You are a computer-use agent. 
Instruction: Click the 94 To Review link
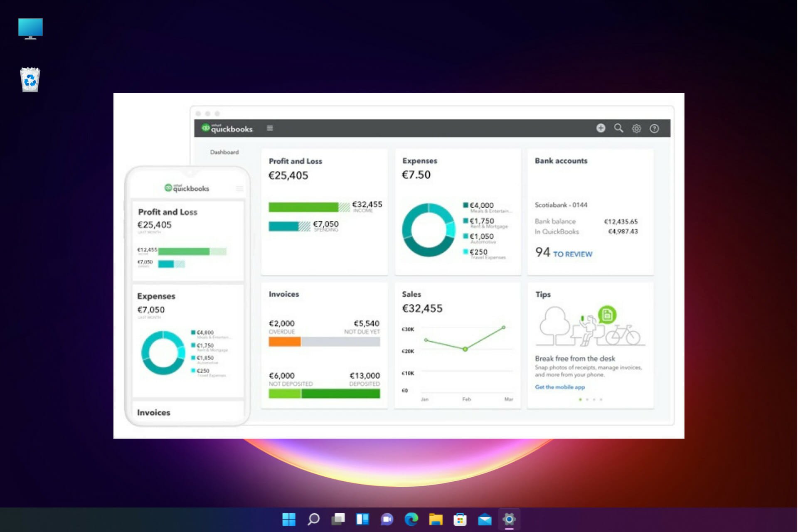pos(564,253)
